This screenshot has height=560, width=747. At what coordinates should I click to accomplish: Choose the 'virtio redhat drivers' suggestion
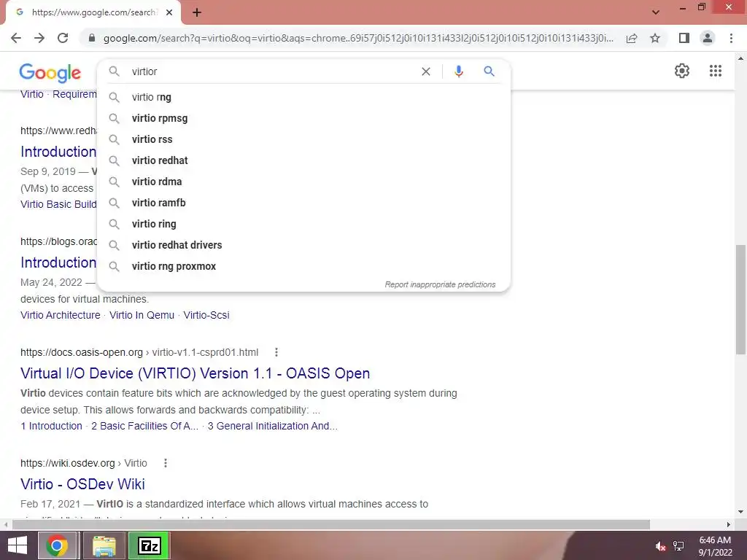303,245
